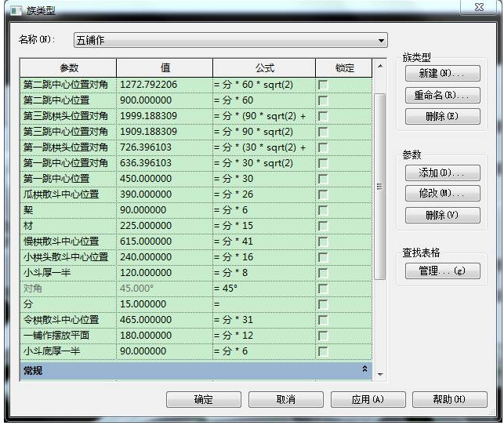Select value cell 15.000000 for 分
This screenshot has width=504, height=425.
[x=165, y=304]
